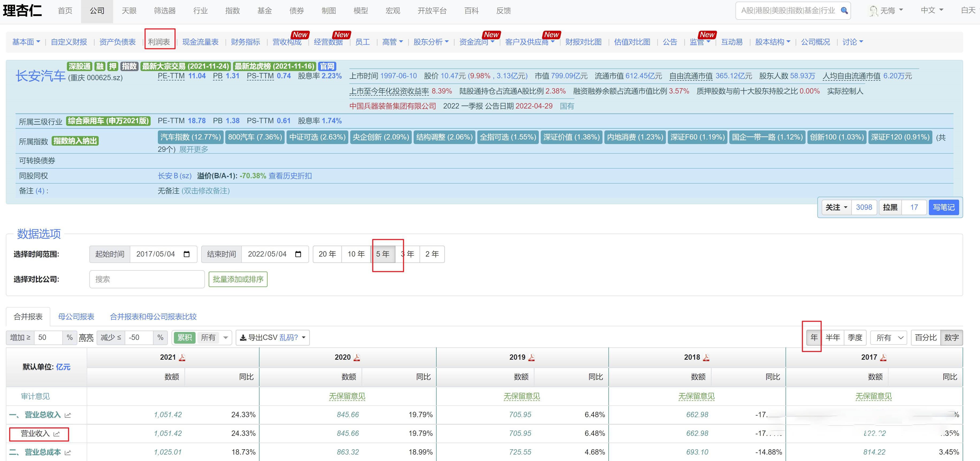Select the 10 年 time range
This screenshot has height=461, width=980.
[x=356, y=254]
